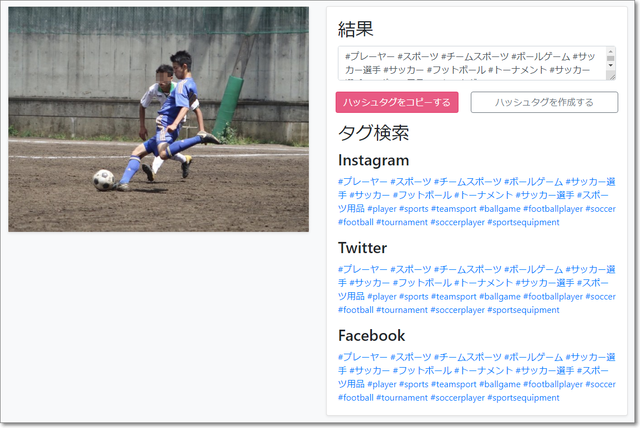
Task: Open Twitter #ballgame hashtag link
Action: coord(500,297)
